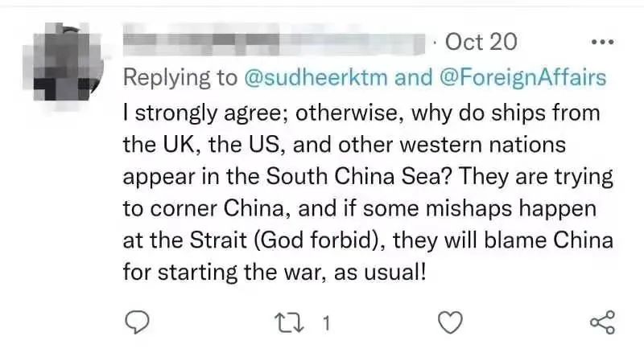Image resolution: width=644 pixels, height=357 pixels.
Task: Click the retweet count number 1
Action: click(x=326, y=323)
